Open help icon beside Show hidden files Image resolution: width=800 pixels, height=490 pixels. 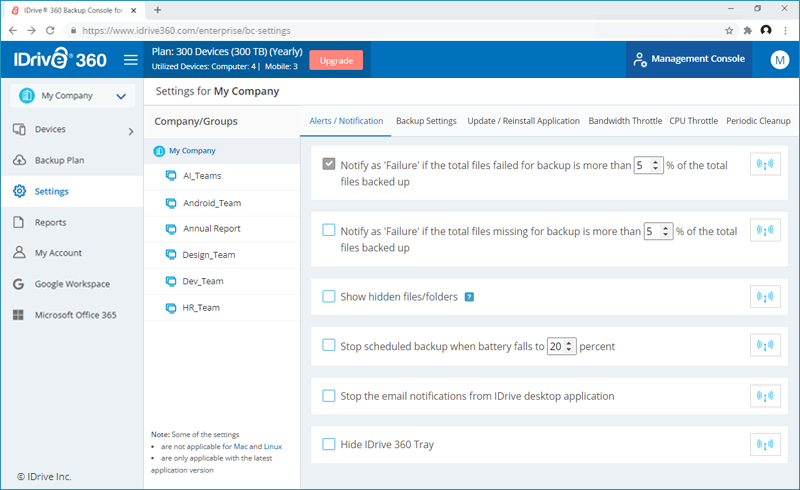[469, 297]
